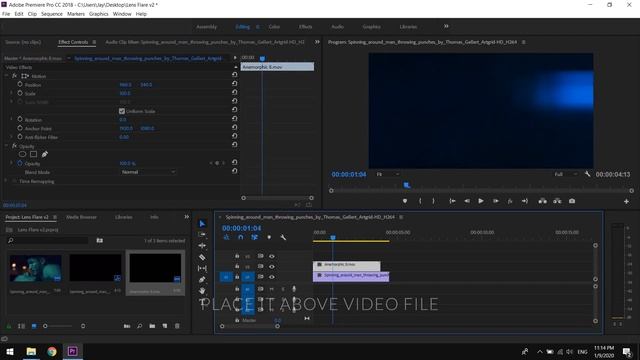Viewport: 640px width, 360px height.
Task: Open Program monitor settings wrench
Action: click(587, 174)
